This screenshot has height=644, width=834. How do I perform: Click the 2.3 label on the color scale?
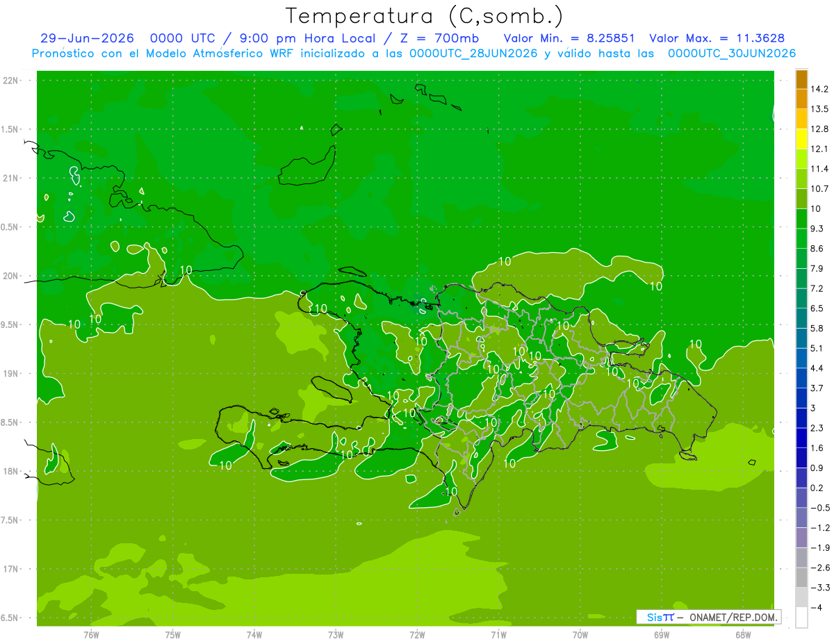pos(818,428)
